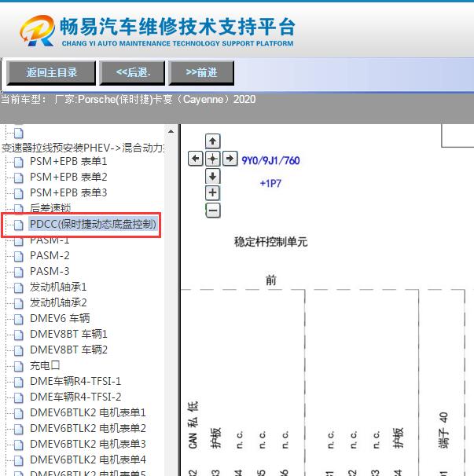Pan the diagram up with the up arrow
The width and height of the screenshot is (474, 476).
tap(213, 141)
